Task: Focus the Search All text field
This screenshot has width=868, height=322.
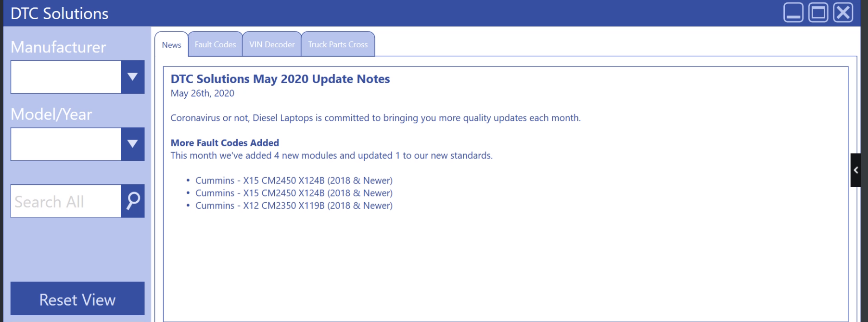Action: tap(66, 201)
